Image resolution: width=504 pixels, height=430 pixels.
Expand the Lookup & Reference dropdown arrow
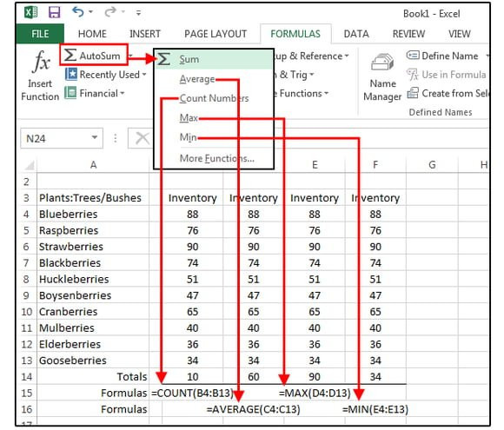pos(347,56)
